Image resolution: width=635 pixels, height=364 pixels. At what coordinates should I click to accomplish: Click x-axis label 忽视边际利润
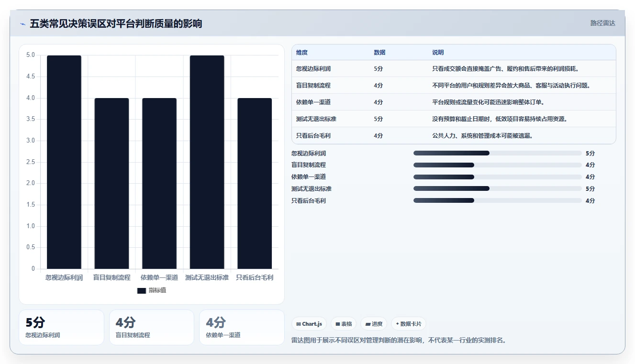coord(64,277)
